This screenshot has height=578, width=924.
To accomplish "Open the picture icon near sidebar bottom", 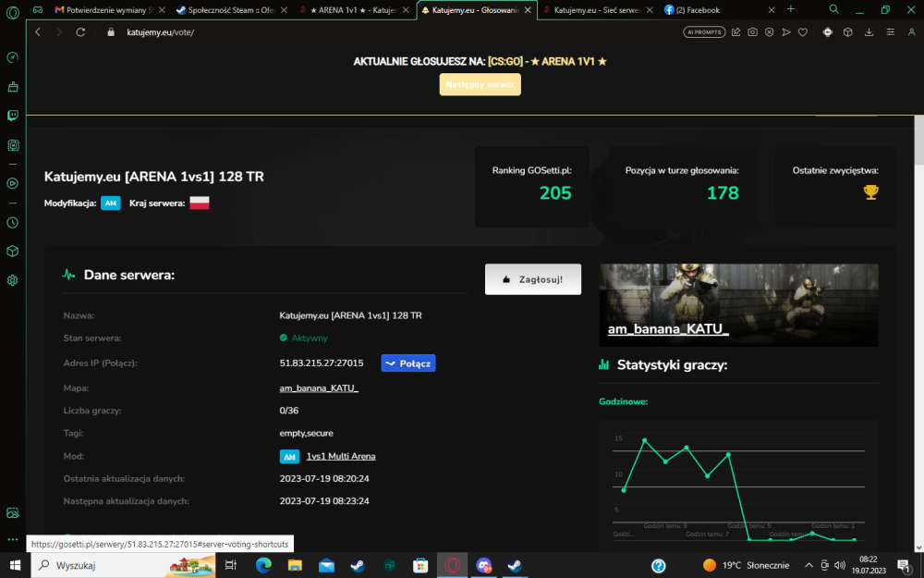I will (x=12, y=512).
